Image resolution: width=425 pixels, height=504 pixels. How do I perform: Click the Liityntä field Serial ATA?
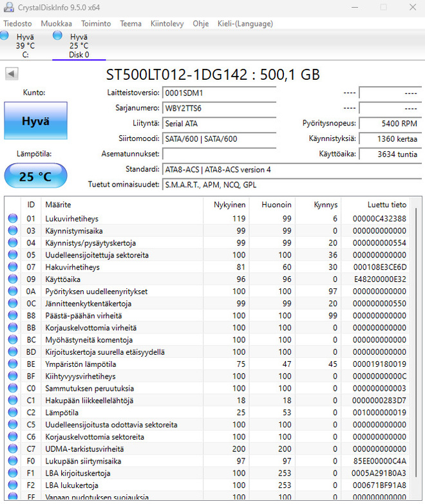(x=219, y=124)
